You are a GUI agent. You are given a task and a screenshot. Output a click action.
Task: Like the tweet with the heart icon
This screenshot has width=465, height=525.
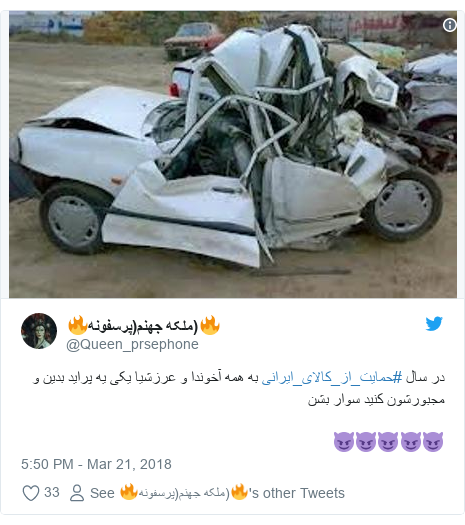pyautogui.click(x=31, y=493)
